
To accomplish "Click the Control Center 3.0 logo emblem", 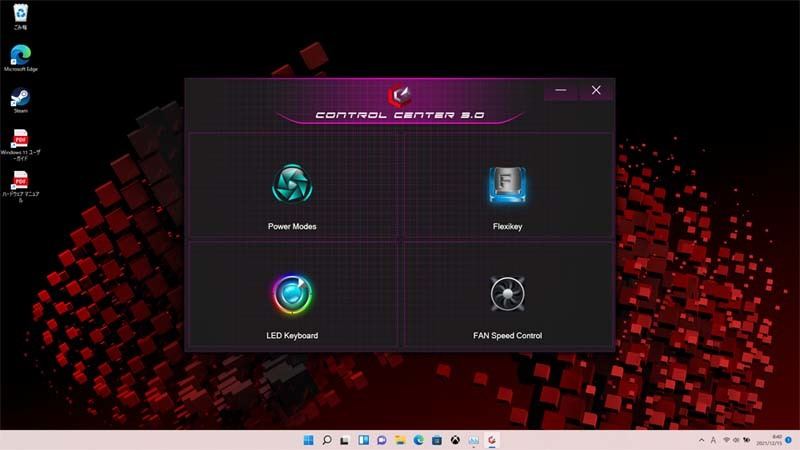I will [399, 95].
